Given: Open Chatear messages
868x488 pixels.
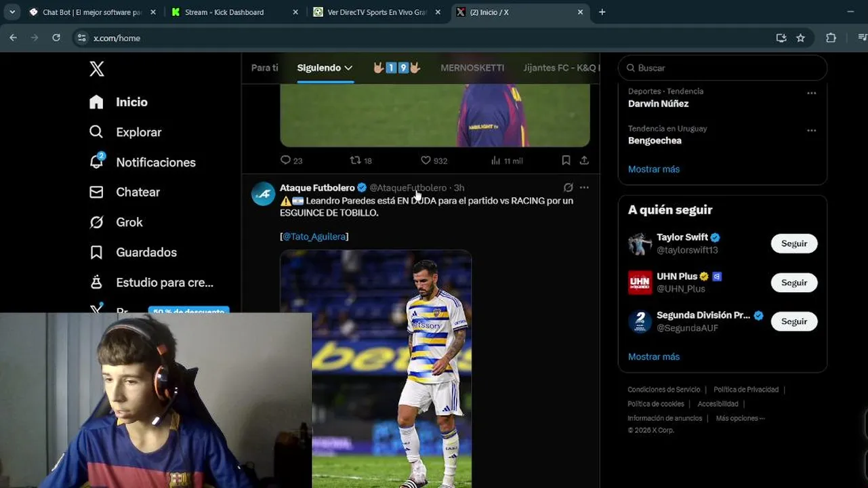Looking at the screenshot, I should (125, 192).
